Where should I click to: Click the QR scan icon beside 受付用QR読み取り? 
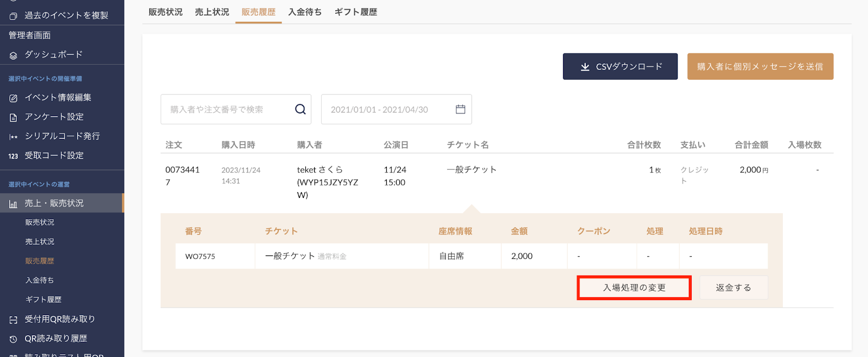coord(14,320)
